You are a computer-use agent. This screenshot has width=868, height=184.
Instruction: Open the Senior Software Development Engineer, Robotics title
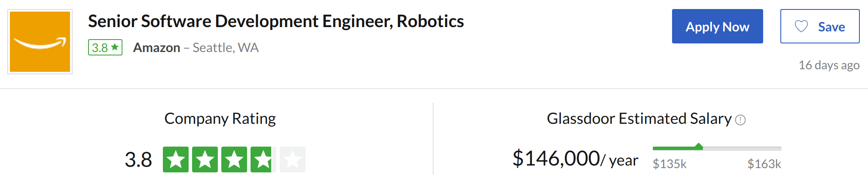pos(276,21)
